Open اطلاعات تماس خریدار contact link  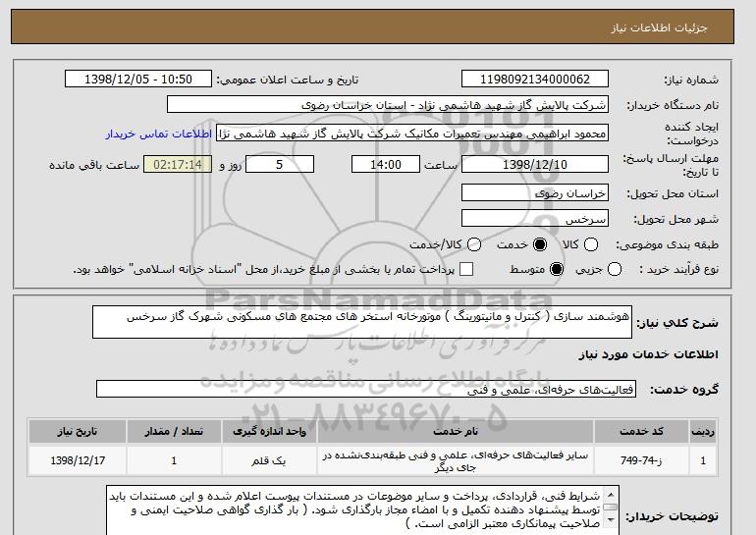point(159,134)
